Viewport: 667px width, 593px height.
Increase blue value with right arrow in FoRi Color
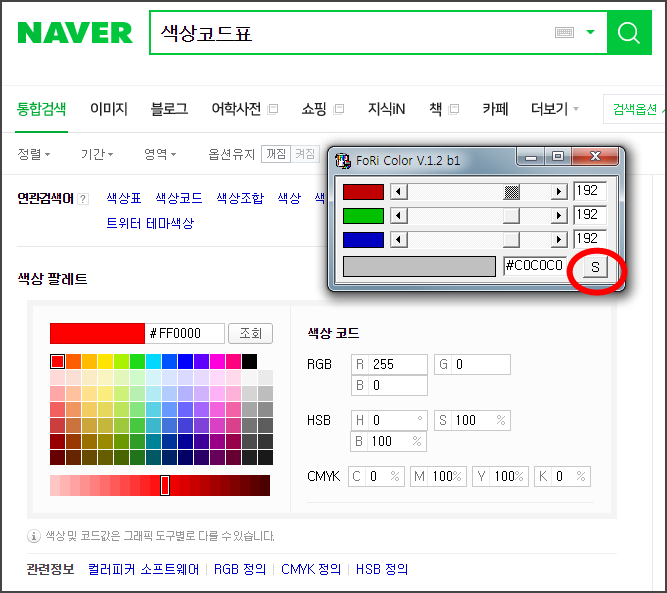click(x=559, y=239)
